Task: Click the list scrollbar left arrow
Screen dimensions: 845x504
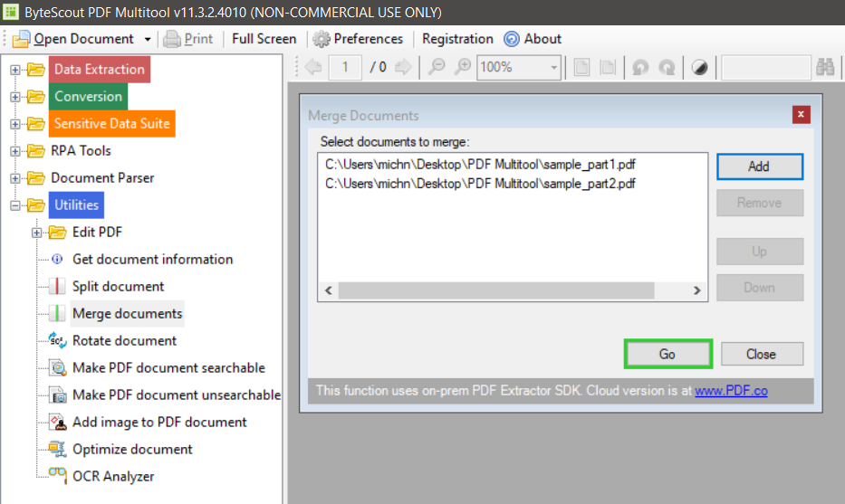Action: point(328,290)
